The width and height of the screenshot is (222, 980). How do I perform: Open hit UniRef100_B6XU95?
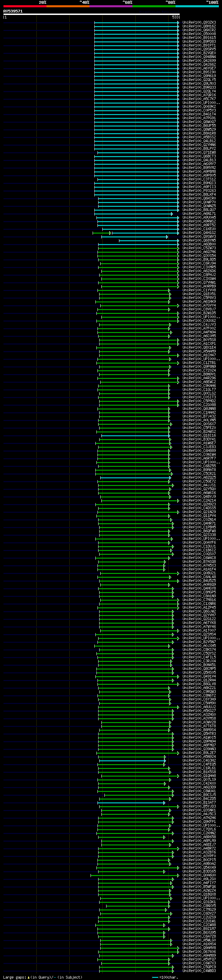coord(199,933)
